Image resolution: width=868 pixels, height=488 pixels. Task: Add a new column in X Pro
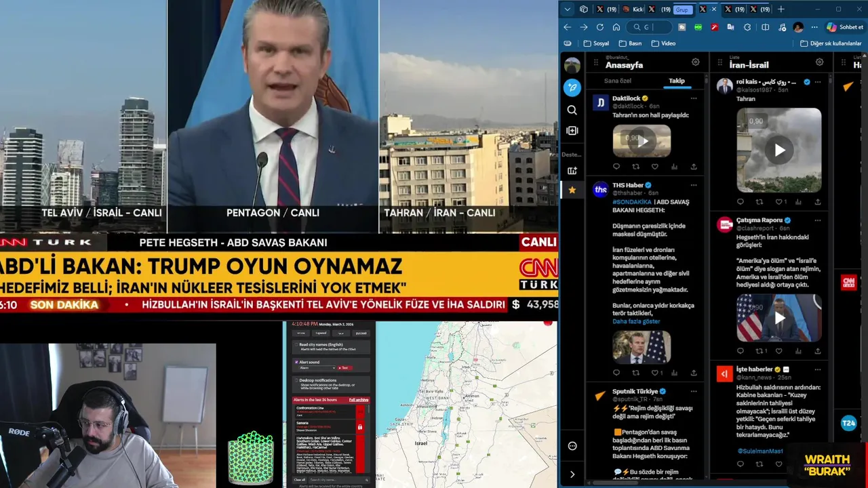[572, 131]
